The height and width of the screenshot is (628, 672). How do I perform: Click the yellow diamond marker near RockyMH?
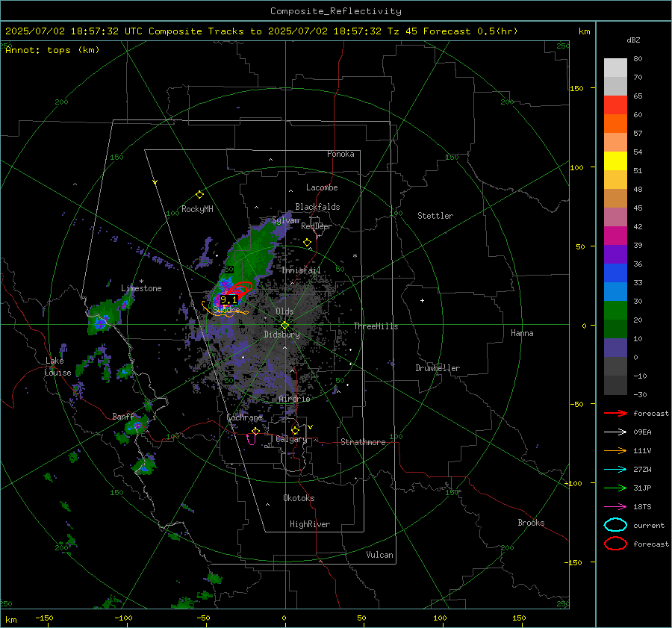coord(199,195)
